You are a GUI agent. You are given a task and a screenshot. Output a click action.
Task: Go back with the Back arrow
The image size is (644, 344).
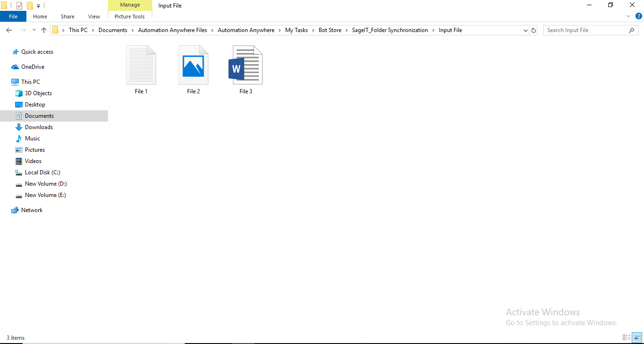point(9,30)
